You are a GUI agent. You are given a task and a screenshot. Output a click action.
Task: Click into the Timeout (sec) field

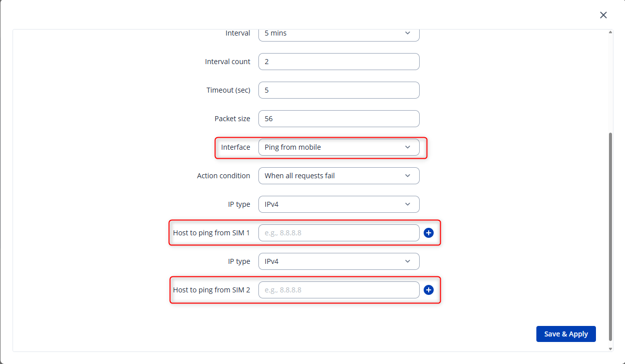339,90
